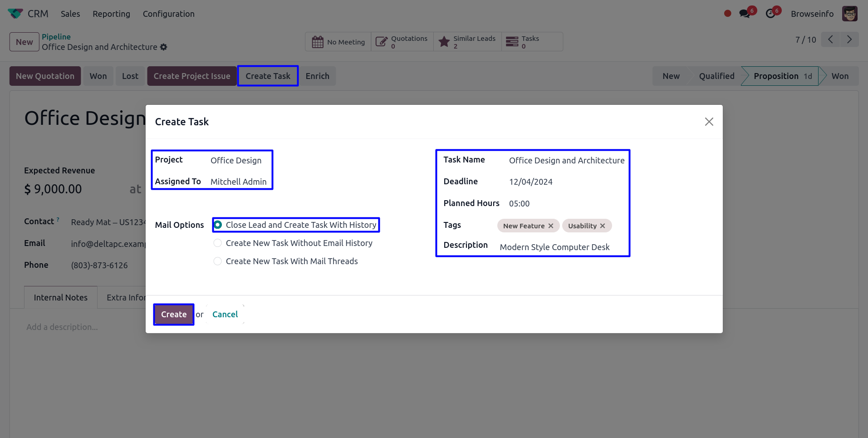
Task: Select Close Lead and Create Task With History
Action: (x=218, y=225)
